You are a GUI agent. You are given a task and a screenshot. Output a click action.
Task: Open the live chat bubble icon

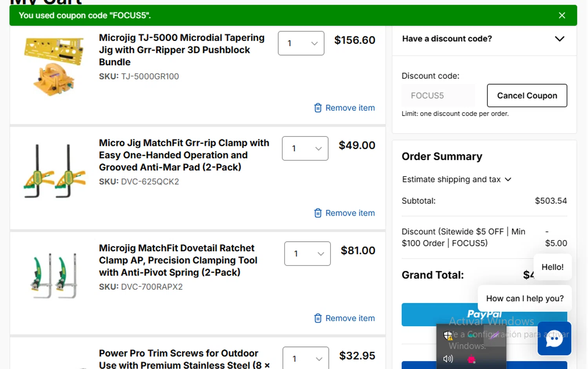(x=554, y=338)
